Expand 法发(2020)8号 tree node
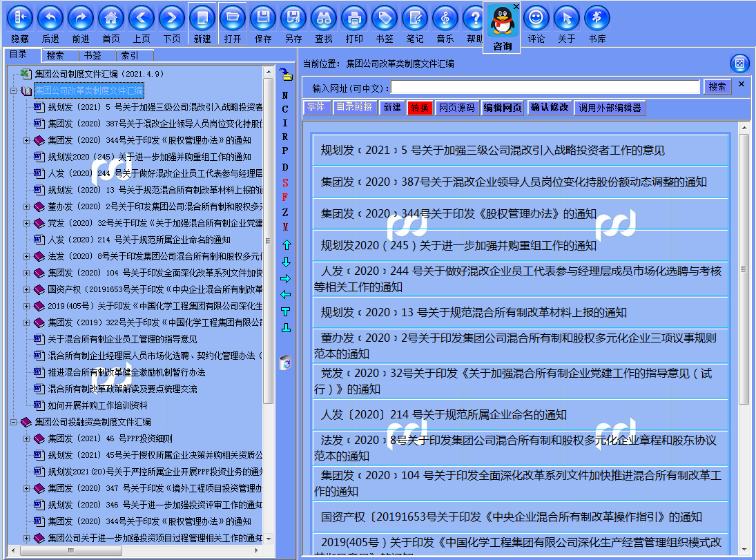756x560 pixels. pyautogui.click(x=26, y=256)
